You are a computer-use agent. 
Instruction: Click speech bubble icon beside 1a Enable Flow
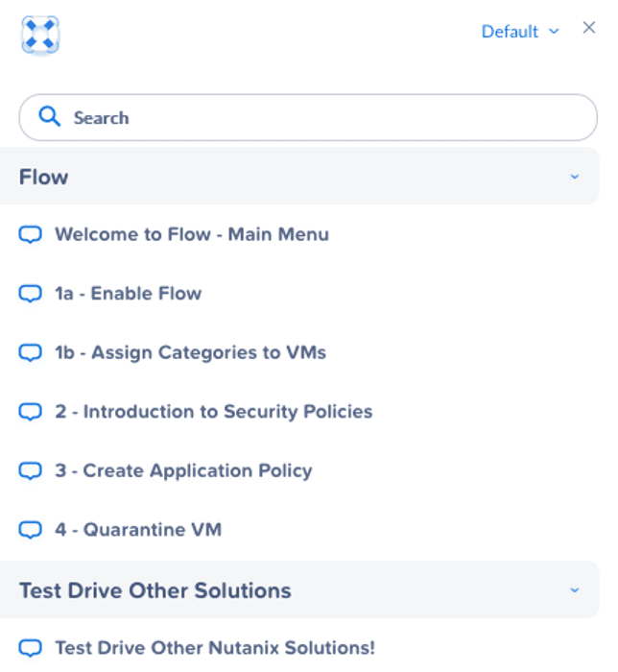[31, 294]
